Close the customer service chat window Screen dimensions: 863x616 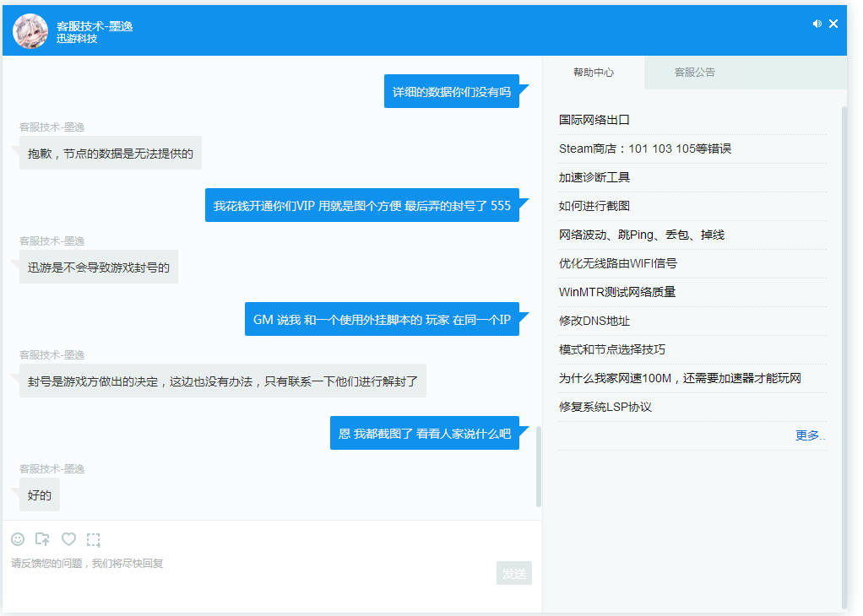(833, 24)
